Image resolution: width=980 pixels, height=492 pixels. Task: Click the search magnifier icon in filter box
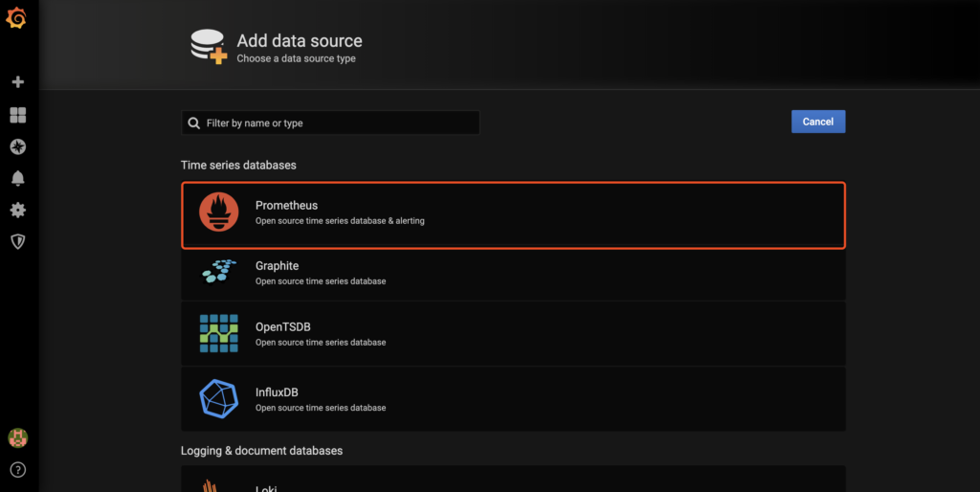[x=194, y=123]
